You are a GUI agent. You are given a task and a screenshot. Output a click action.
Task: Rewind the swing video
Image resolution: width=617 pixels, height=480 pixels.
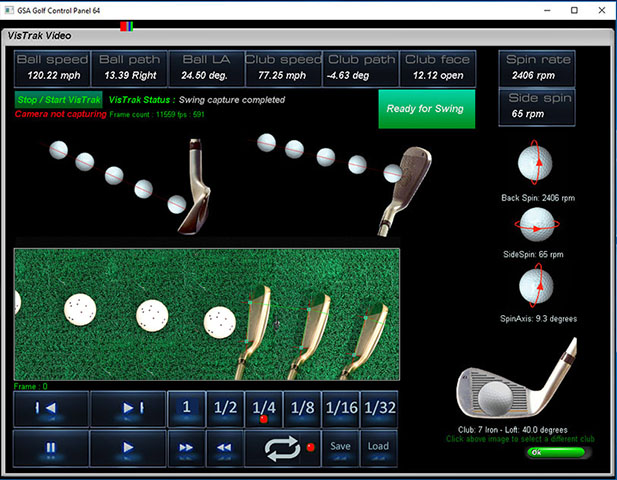(225, 448)
